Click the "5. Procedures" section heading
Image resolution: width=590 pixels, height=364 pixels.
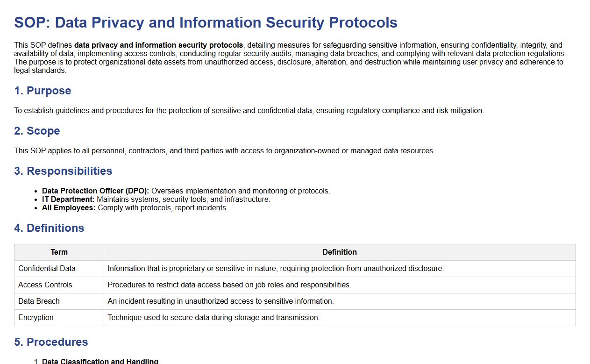(x=51, y=342)
